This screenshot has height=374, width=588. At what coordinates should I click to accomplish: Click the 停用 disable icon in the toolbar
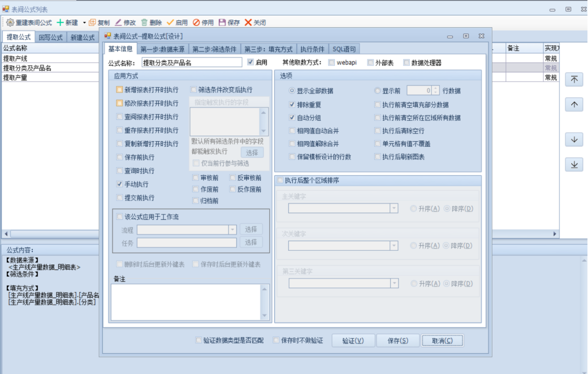pos(196,23)
